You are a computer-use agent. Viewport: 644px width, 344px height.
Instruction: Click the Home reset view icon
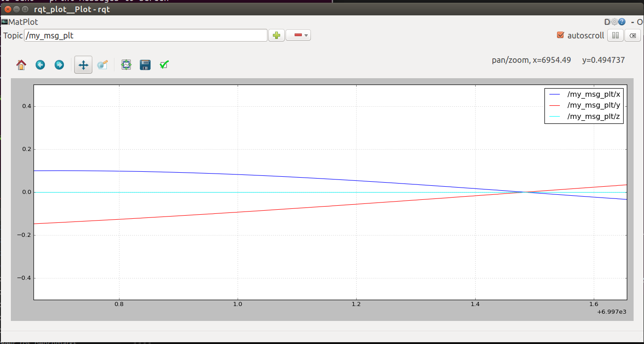tap(21, 65)
